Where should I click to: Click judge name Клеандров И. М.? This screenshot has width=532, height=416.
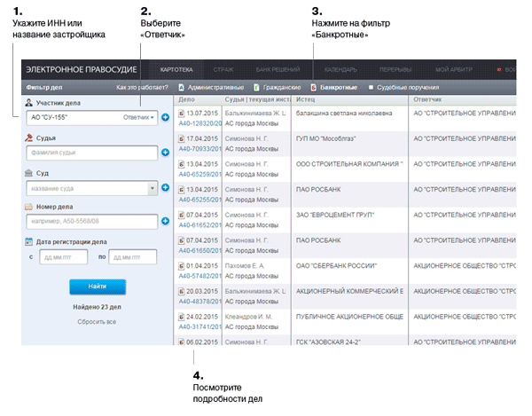pos(248,317)
